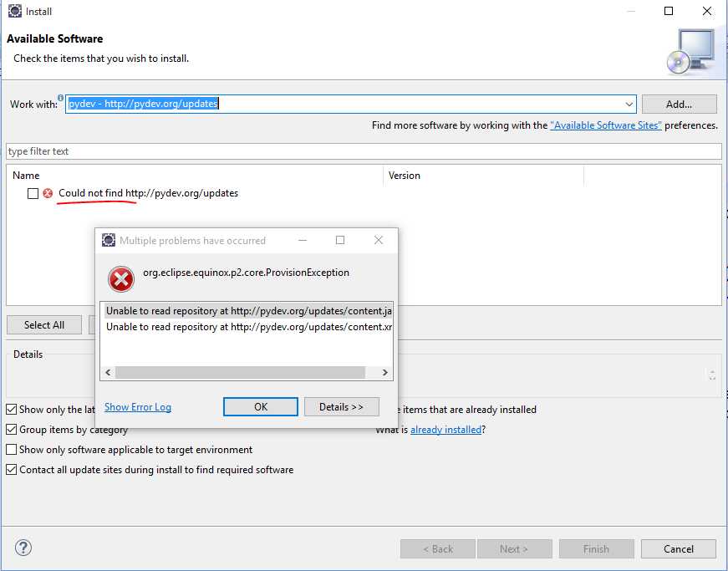Click the Eclipse icon in the problems dialog title
This screenshot has width=728, height=571.
[109, 240]
